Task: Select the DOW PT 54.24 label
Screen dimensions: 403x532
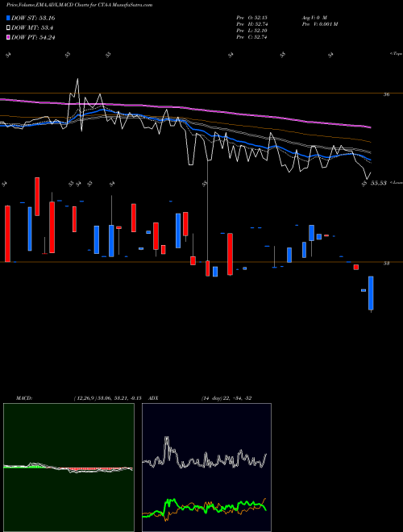Action: [x=33, y=37]
